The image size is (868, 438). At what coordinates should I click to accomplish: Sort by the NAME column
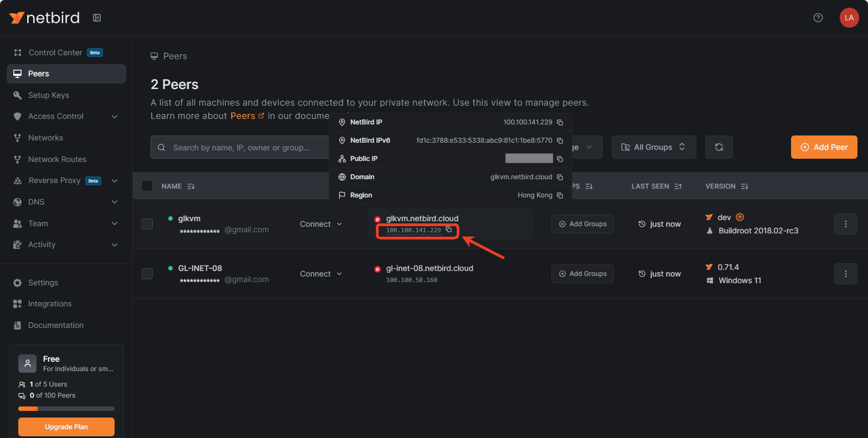click(x=178, y=186)
